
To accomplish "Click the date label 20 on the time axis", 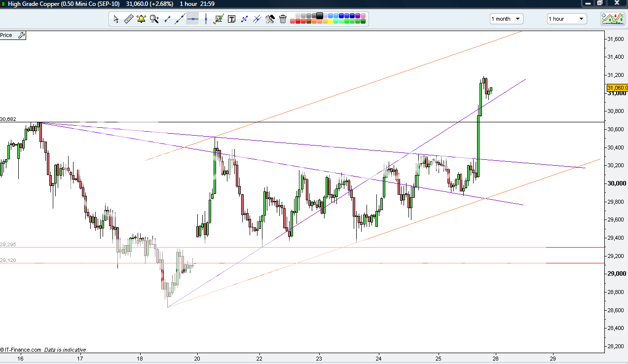I will [x=197, y=359].
